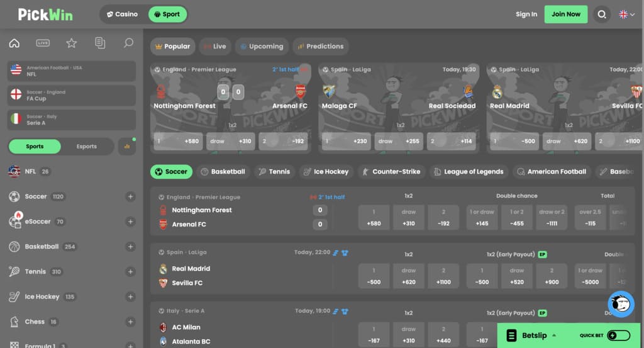
Task: Select the Esports toggle in sidebar
Action: click(x=87, y=146)
